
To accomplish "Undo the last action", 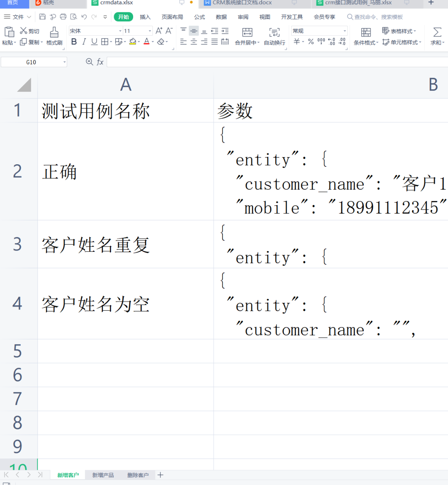I will (x=84, y=17).
